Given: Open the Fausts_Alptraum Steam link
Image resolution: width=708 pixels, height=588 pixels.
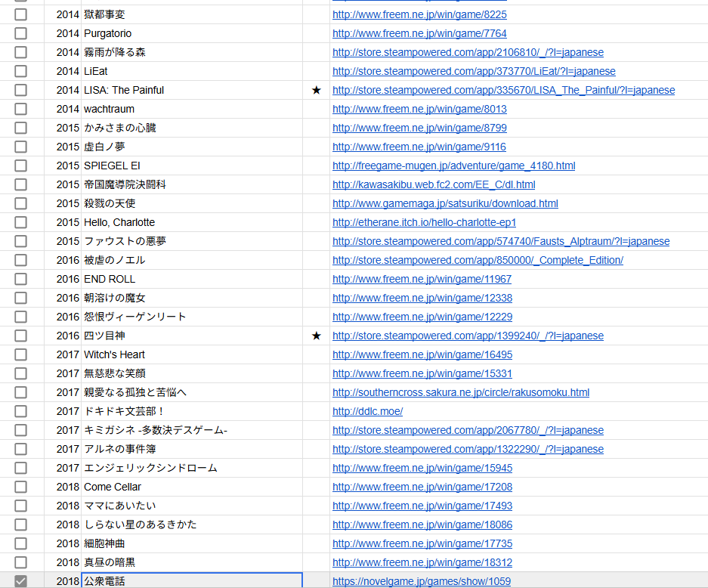Looking at the screenshot, I should click(501, 242).
